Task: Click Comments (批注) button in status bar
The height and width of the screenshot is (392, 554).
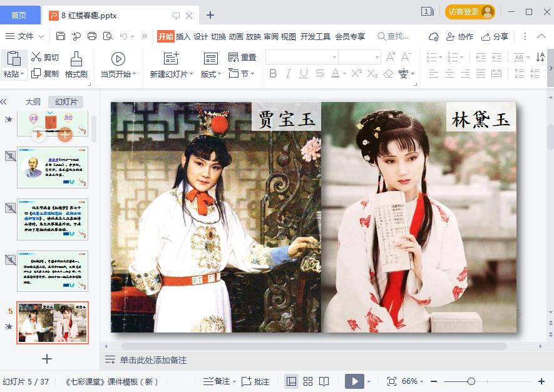Action: (255, 381)
